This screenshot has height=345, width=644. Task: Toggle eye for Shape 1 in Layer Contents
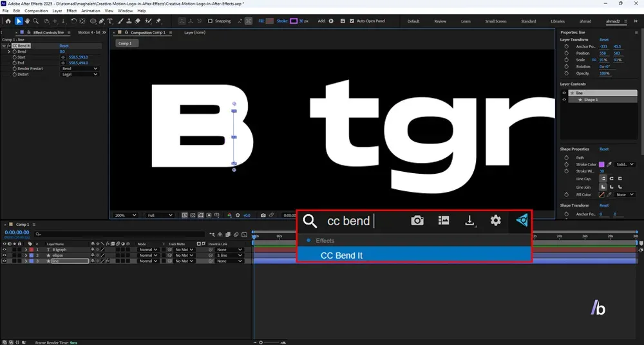(x=564, y=99)
